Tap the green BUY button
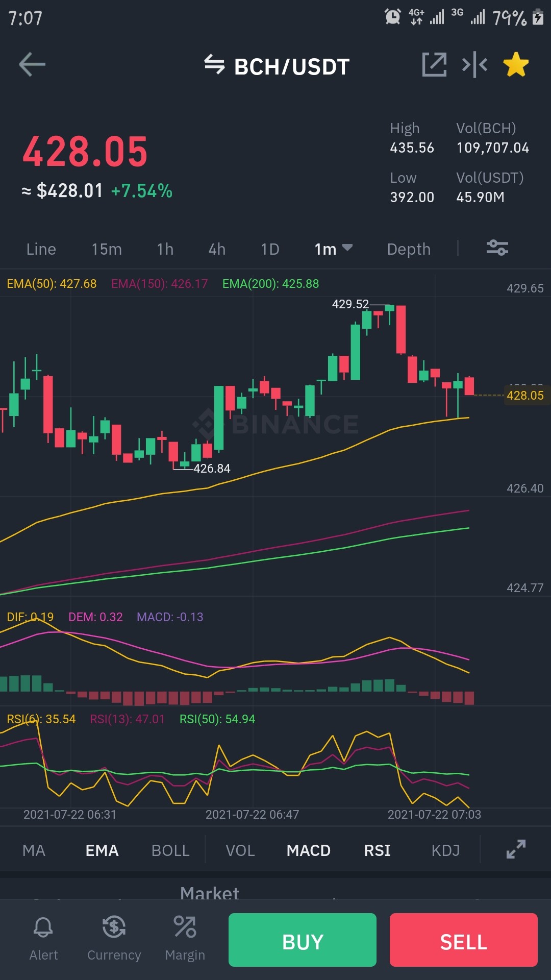The height and width of the screenshot is (980, 551). (x=303, y=940)
